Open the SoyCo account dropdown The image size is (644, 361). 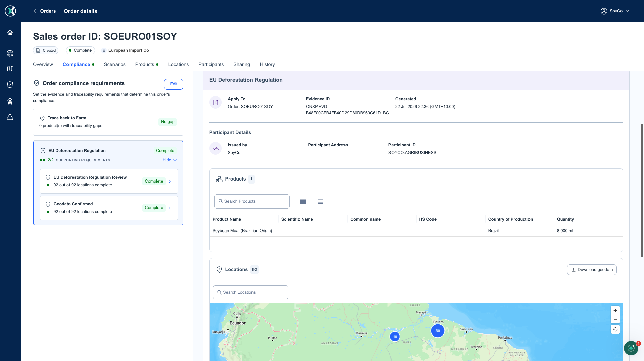[x=615, y=11]
